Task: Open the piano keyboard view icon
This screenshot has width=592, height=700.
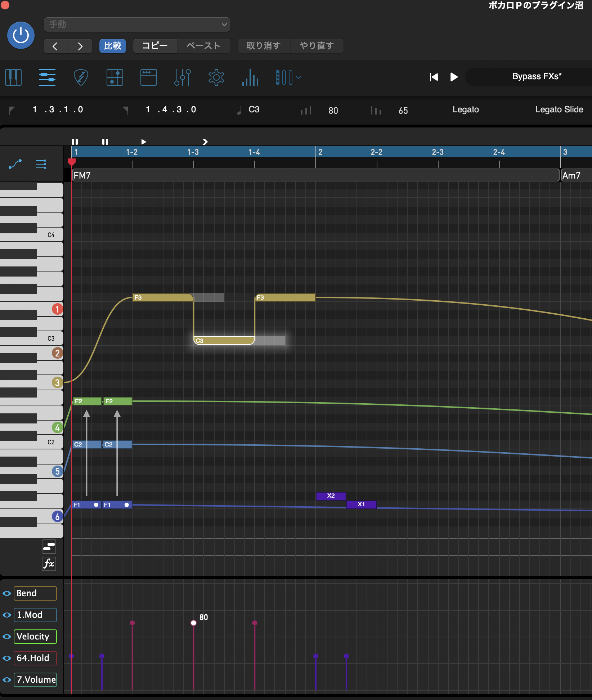Action: click(x=13, y=77)
